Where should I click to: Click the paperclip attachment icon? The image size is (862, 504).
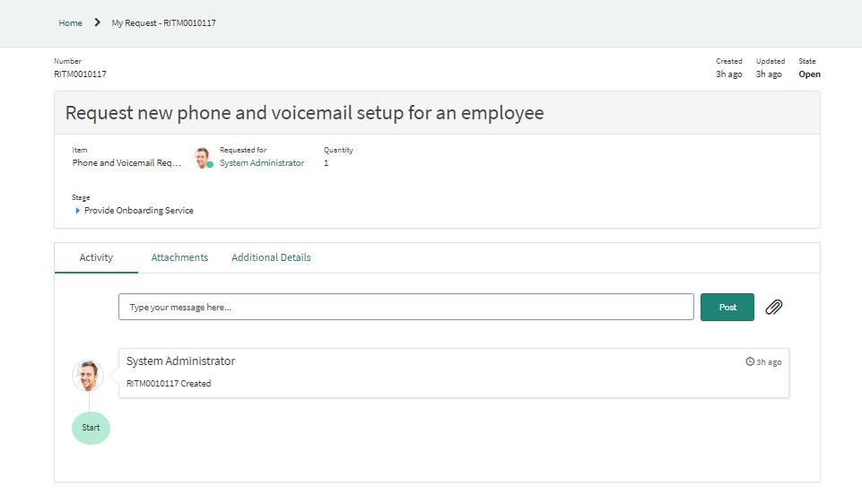point(773,307)
